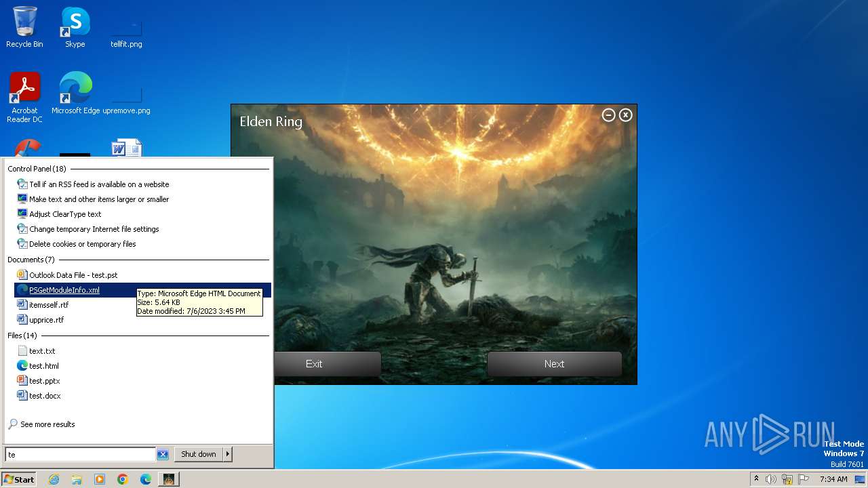Open Google Chrome from taskbar
The image size is (868, 488).
tap(123, 479)
